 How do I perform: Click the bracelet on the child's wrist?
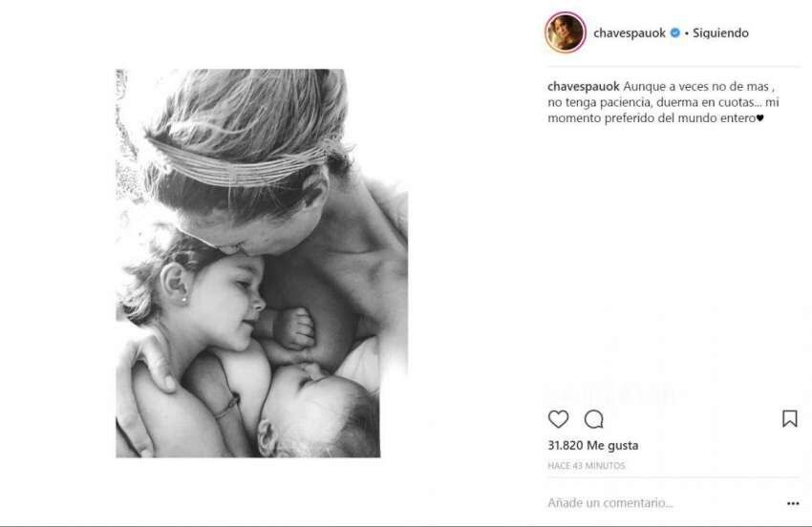[x=226, y=407]
